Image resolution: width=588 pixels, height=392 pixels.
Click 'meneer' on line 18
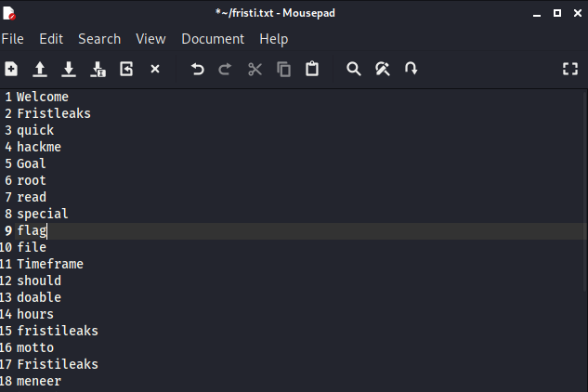pos(39,381)
